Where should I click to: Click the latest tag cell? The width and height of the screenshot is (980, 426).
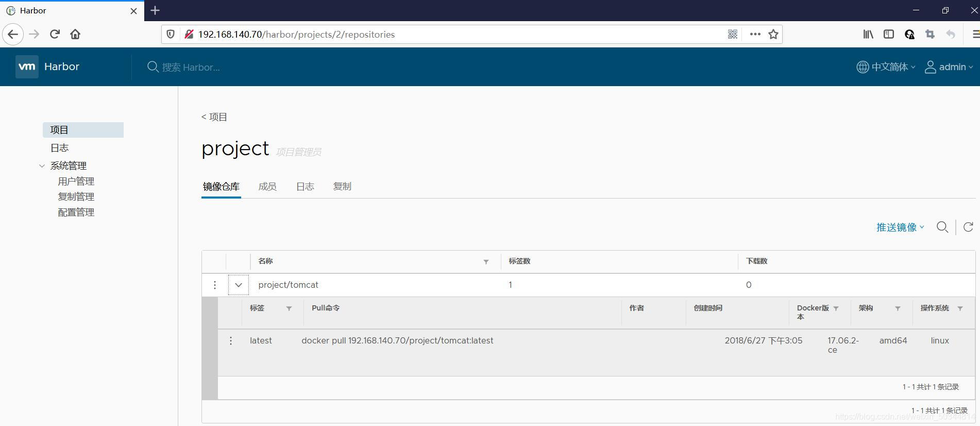click(261, 340)
